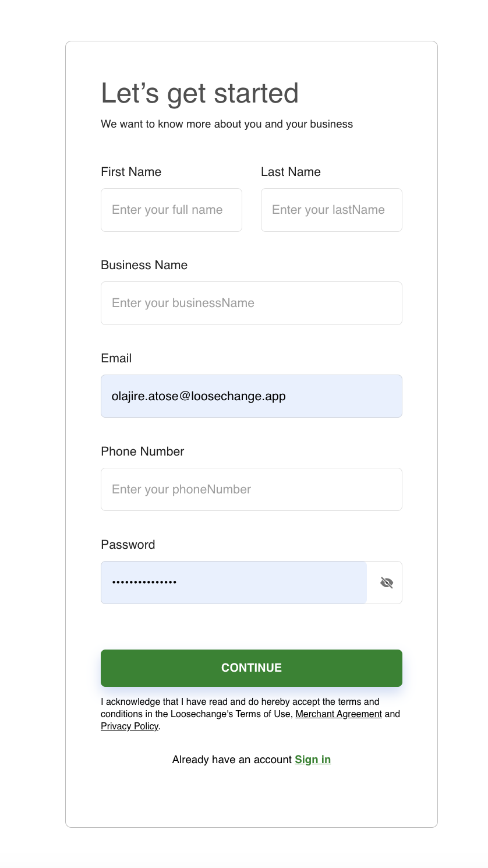The width and height of the screenshot is (488, 868).
Task: Go to Sign in page
Action: pos(313,760)
